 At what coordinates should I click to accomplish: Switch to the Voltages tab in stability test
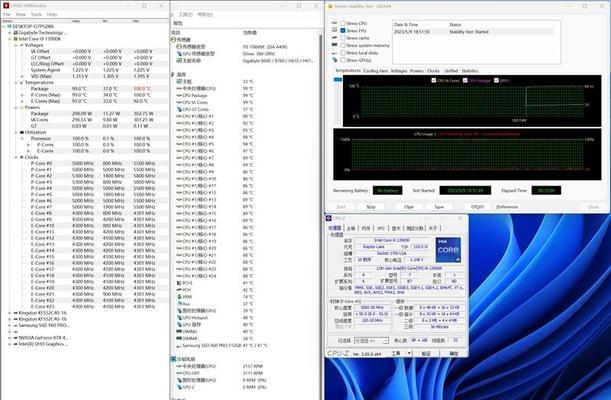pos(399,71)
